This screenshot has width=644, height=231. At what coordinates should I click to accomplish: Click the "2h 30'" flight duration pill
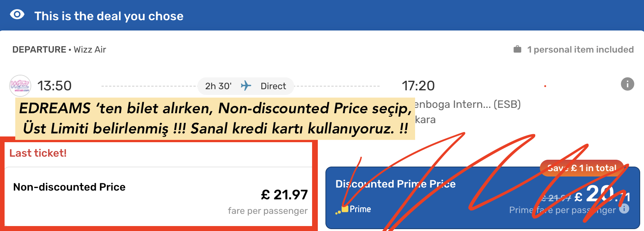point(218,86)
